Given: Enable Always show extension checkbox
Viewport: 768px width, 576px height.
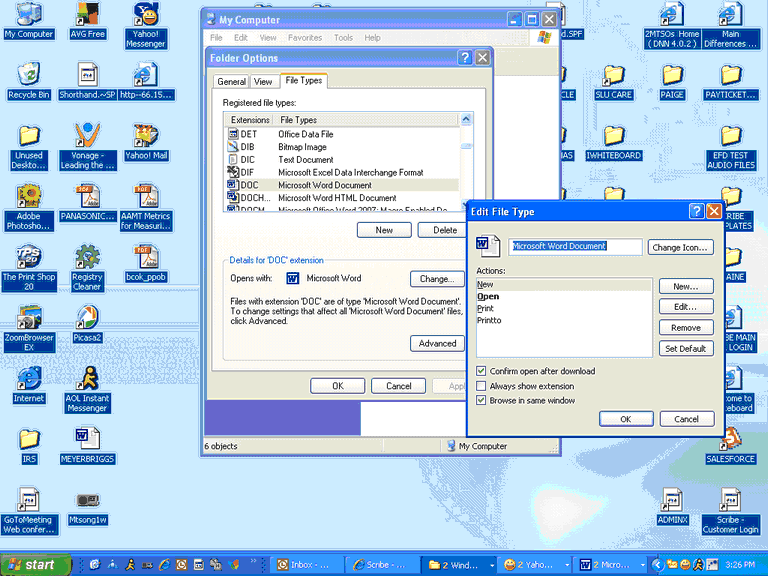Looking at the screenshot, I should coord(481,386).
